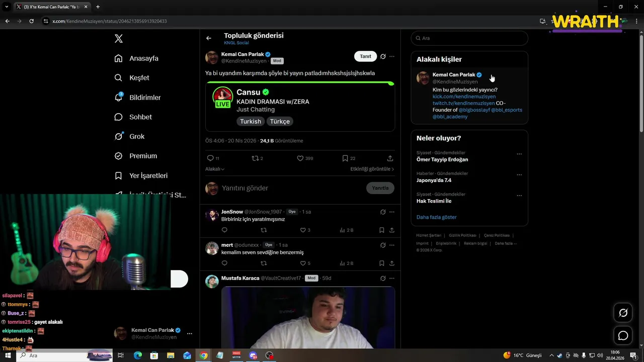644x362 pixels.
Task: Expand the Alakalı sort dropdown
Action: [x=215, y=169]
